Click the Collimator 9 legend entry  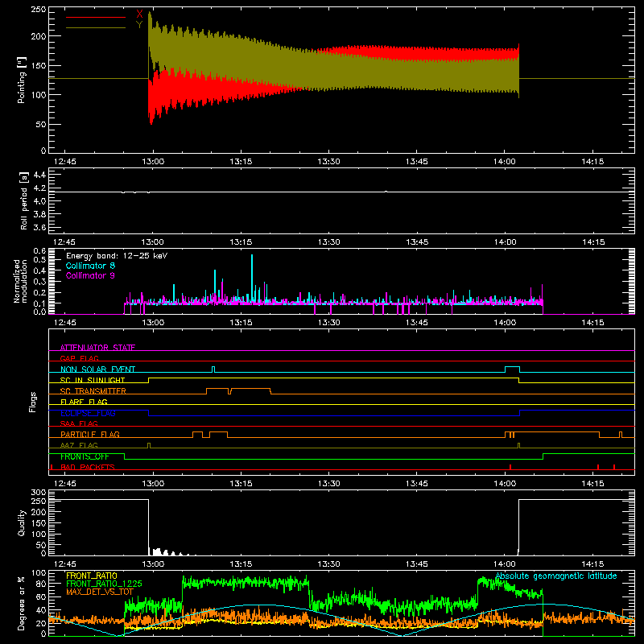(x=90, y=275)
